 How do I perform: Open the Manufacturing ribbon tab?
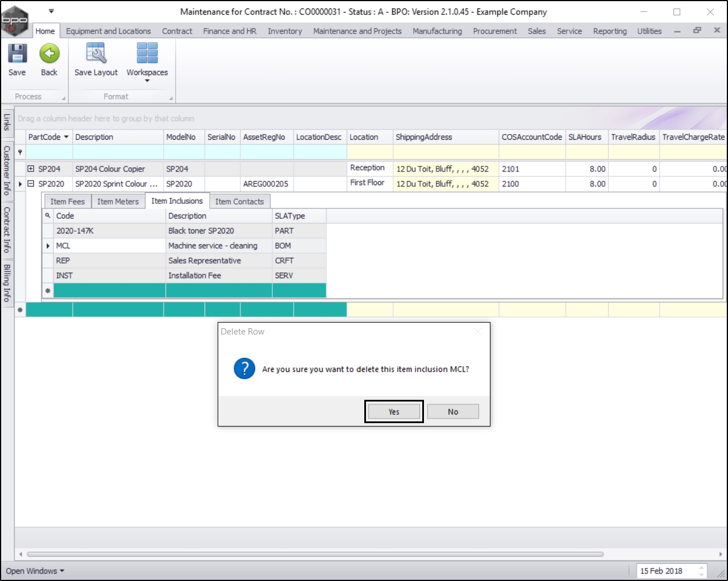[437, 31]
